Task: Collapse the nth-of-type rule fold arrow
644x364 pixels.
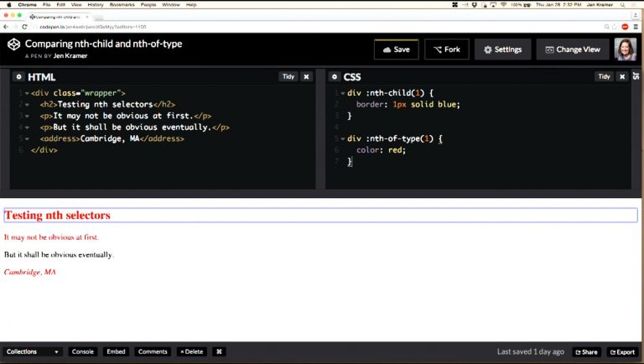Action: click(x=342, y=139)
